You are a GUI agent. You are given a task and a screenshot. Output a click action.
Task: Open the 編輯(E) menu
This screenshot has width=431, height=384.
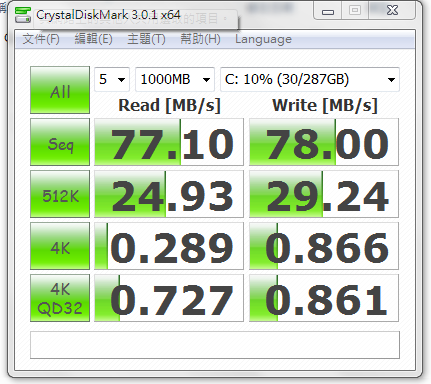pos(93,39)
